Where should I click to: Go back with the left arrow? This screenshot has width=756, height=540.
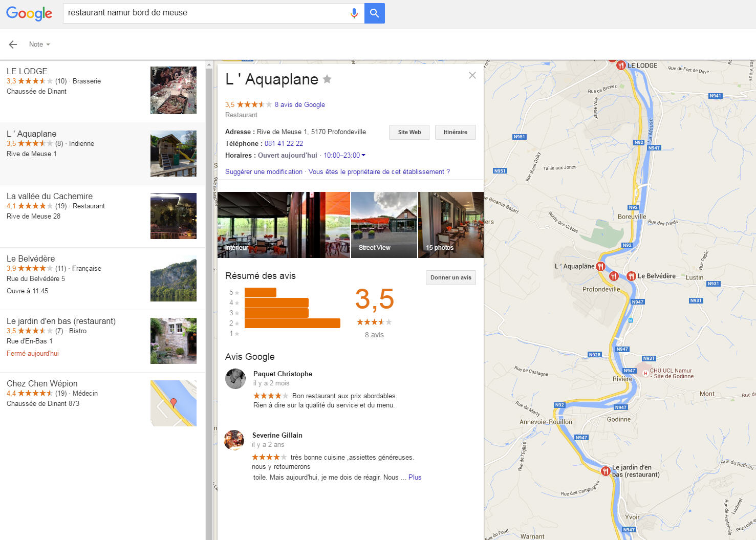tap(13, 45)
